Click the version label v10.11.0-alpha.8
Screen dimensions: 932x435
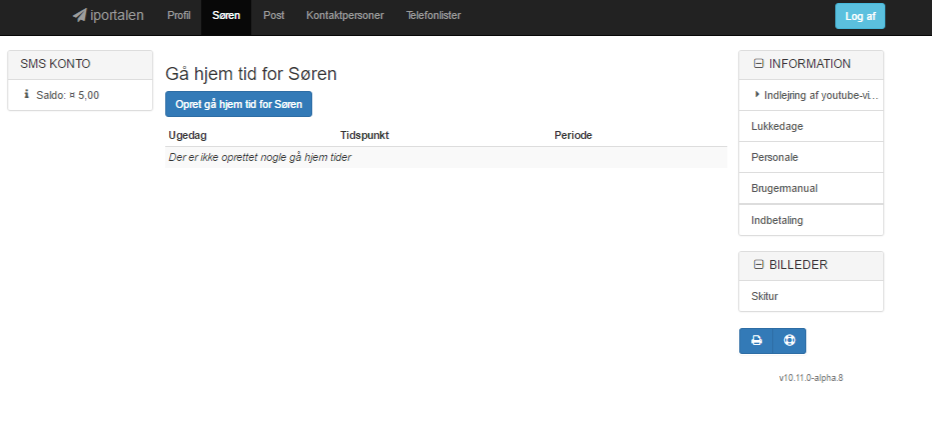[811, 377]
